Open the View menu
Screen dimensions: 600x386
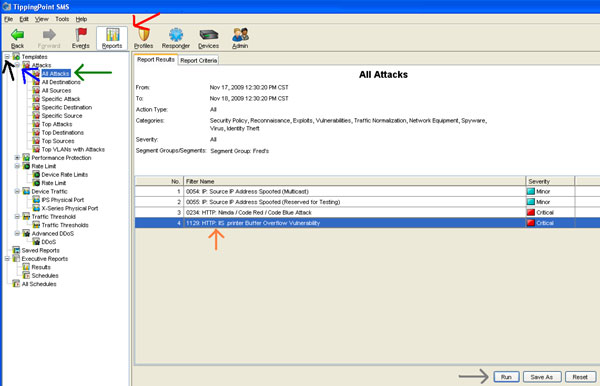42,19
